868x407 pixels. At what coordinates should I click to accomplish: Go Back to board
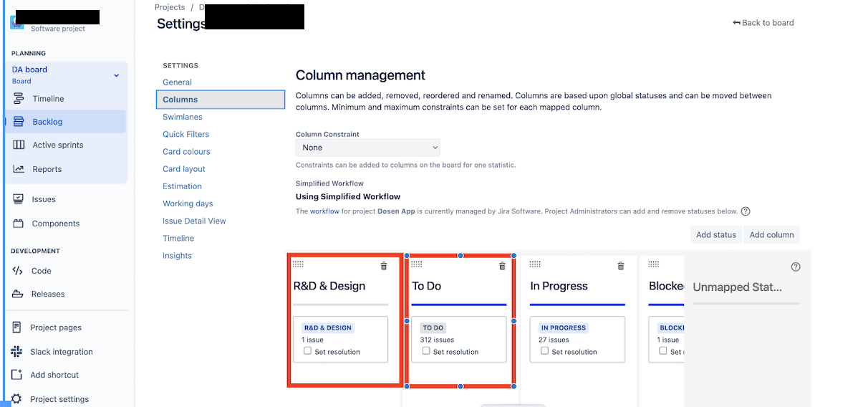[763, 23]
